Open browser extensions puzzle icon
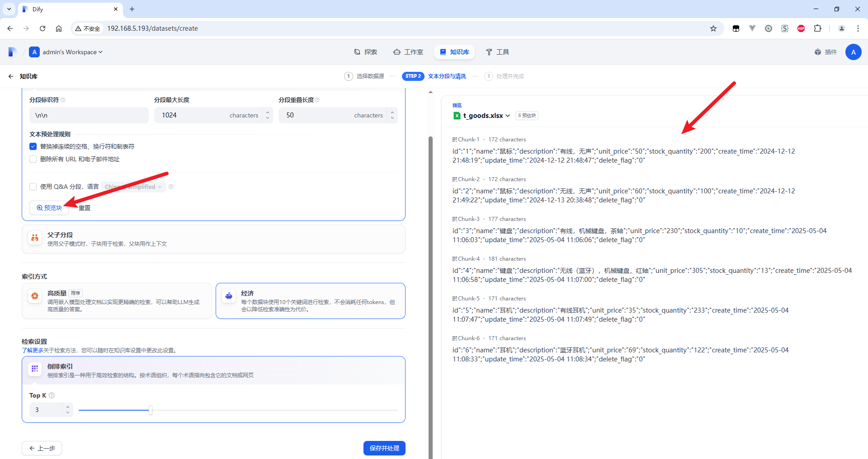 point(817,28)
